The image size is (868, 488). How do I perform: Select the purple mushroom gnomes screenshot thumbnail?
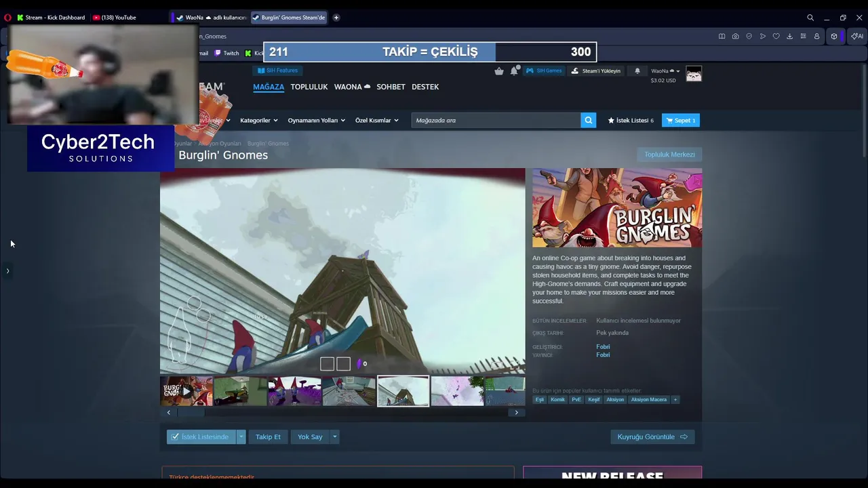point(294,391)
